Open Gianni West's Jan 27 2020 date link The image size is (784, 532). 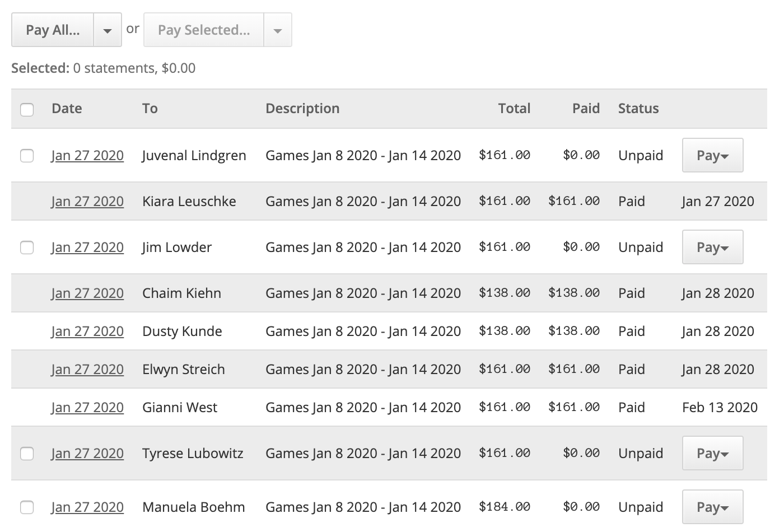click(x=87, y=407)
